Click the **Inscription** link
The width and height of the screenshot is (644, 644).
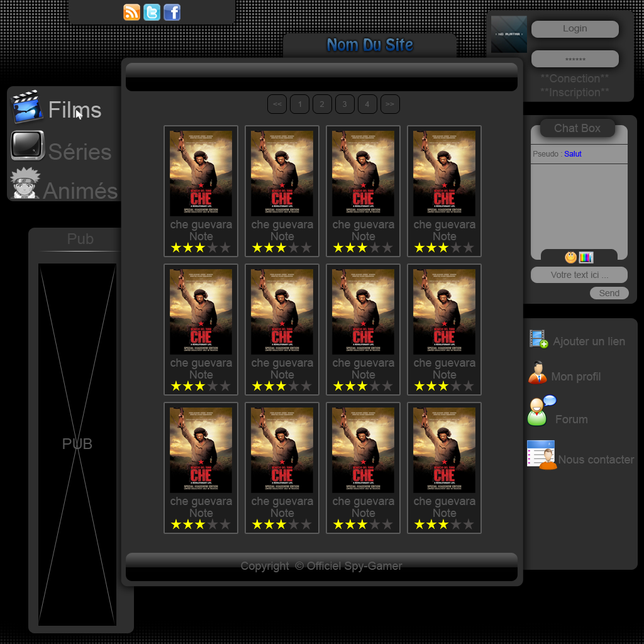coord(575,92)
